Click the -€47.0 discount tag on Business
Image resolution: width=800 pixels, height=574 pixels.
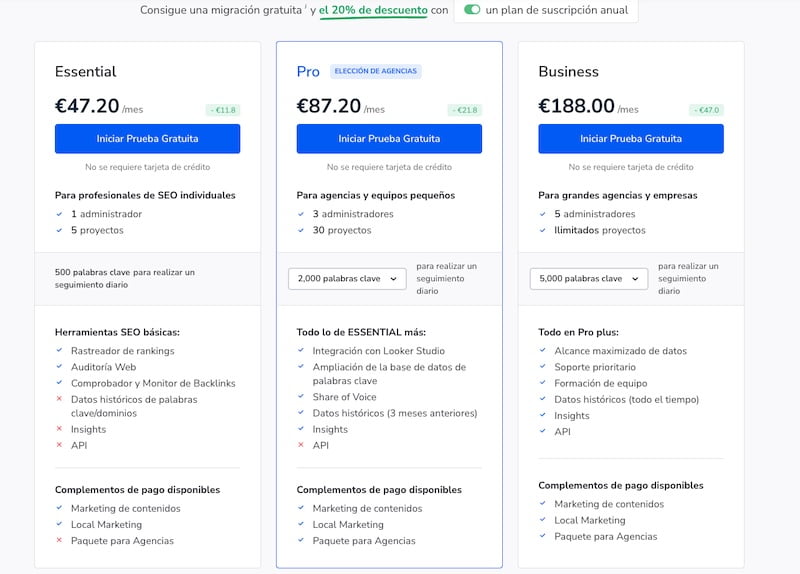click(x=706, y=110)
